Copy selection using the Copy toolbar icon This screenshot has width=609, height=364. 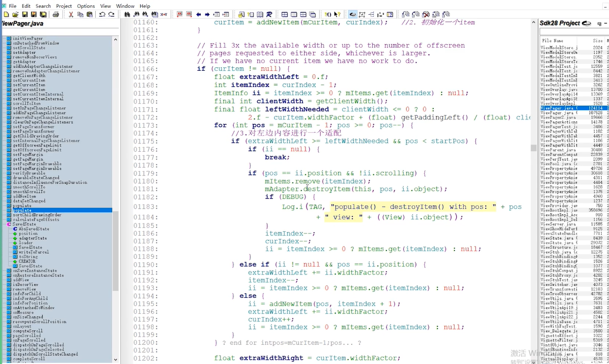click(x=80, y=15)
